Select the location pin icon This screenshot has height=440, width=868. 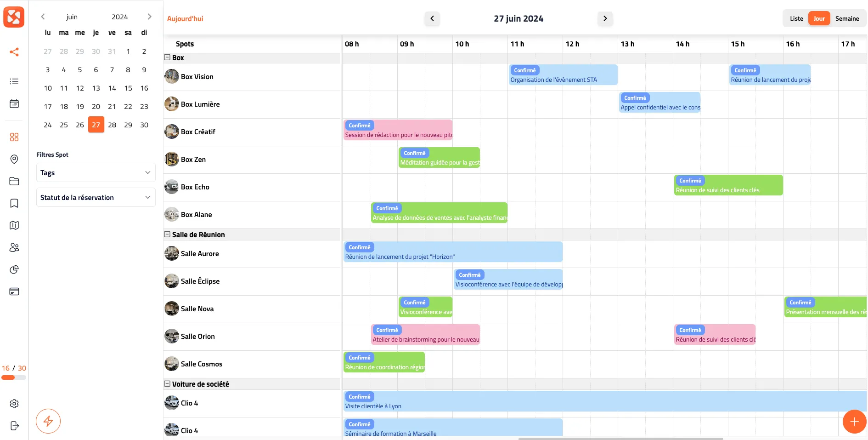coord(14,159)
